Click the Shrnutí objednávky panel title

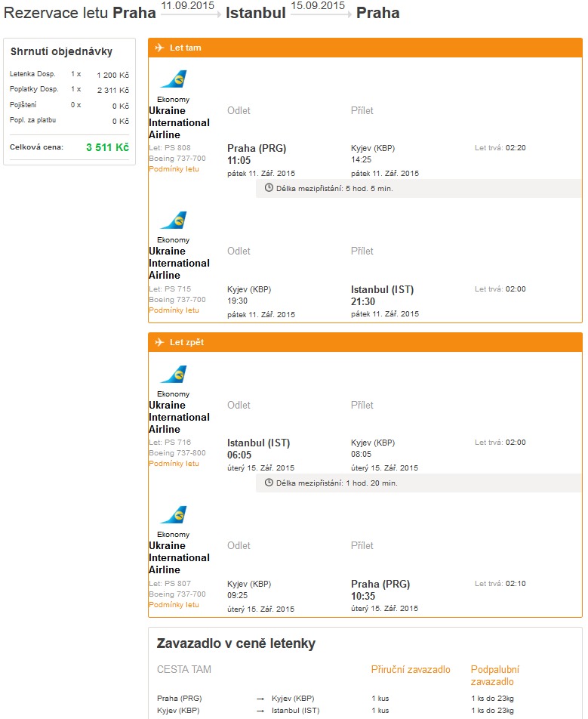tap(61, 51)
